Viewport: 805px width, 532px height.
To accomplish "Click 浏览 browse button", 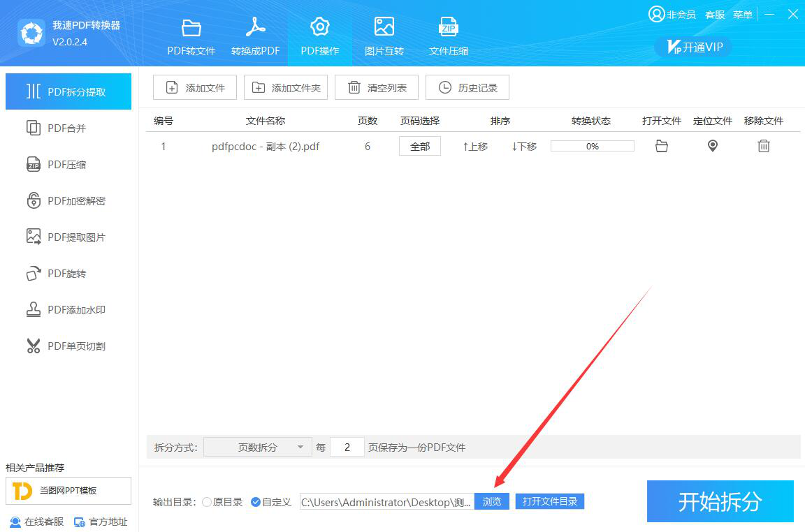I will click(x=492, y=502).
